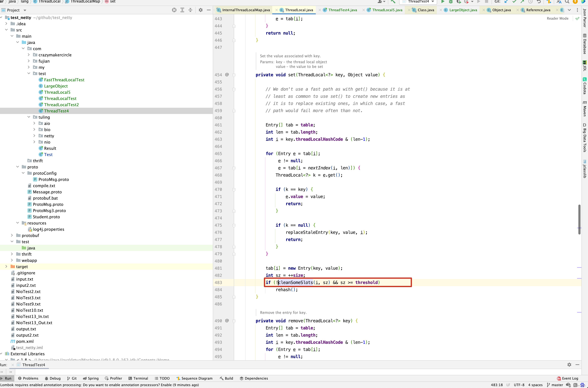Open the Terminal tool window tab

pyautogui.click(x=138, y=378)
